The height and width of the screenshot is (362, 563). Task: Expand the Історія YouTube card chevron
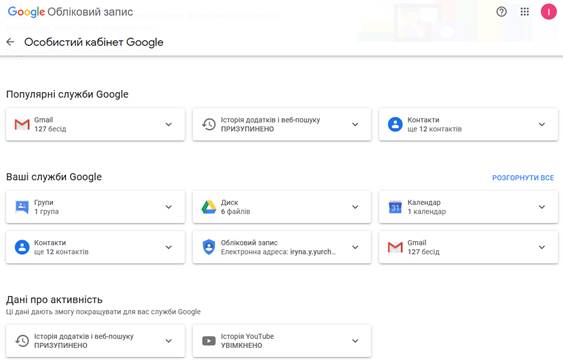click(x=355, y=340)
